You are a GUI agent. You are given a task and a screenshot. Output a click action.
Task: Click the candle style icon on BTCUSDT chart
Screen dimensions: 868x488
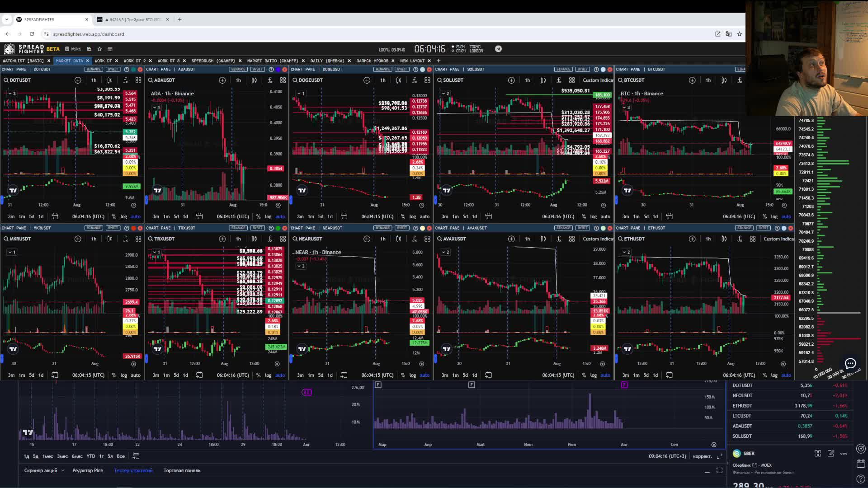[724, 80]
